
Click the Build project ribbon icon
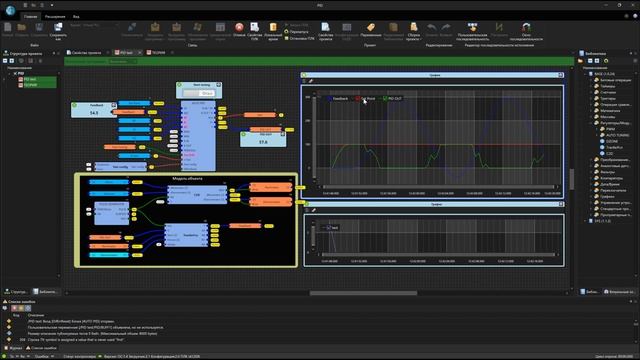(x=413, y=27)
